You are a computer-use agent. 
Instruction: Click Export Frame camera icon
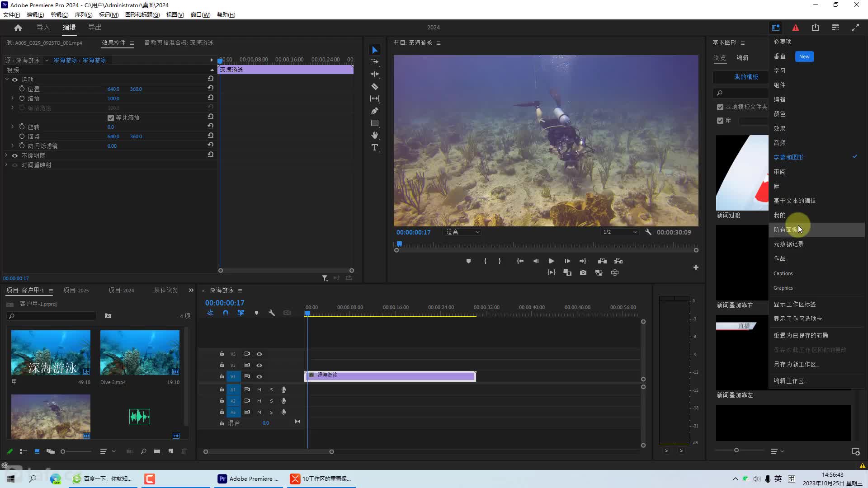pos(583,272)
